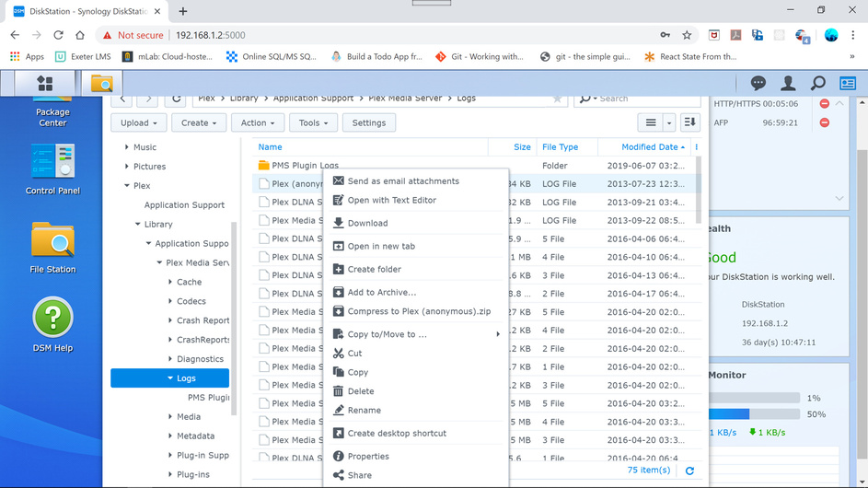This screenshot has width=868, height=488.
Task: Reload the browser page
Action: pyautogui.click(x=58, y=35)
